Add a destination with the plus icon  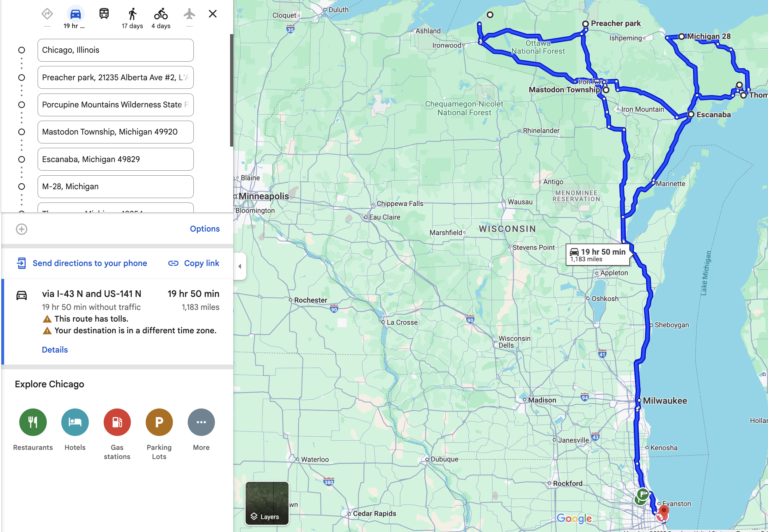tap(22, 229)
